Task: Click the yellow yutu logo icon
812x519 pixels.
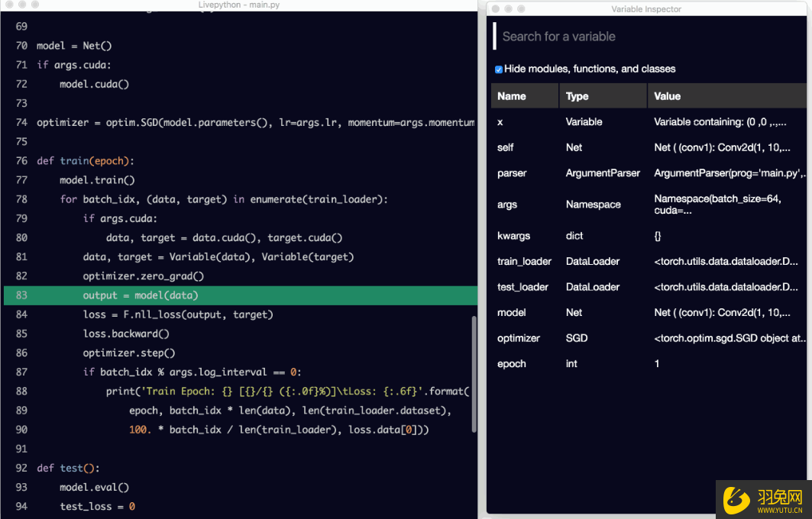Action: coord(736,500)
